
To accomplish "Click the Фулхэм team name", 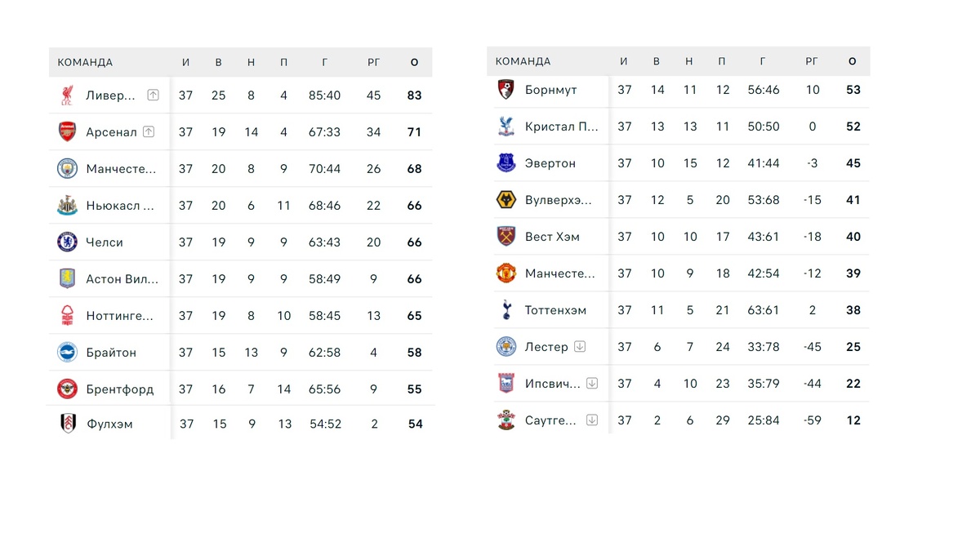I will tap(109, 424).
